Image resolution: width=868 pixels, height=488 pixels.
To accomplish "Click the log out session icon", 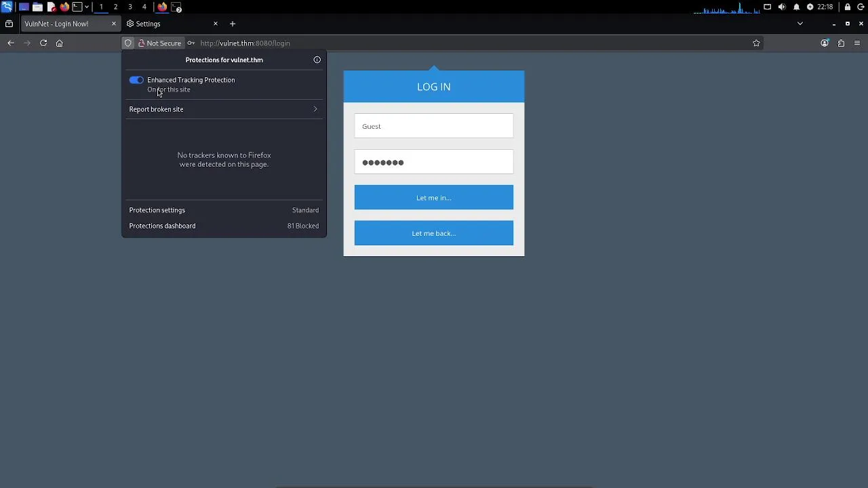I will pyautogui.click(x=861, y=7).
